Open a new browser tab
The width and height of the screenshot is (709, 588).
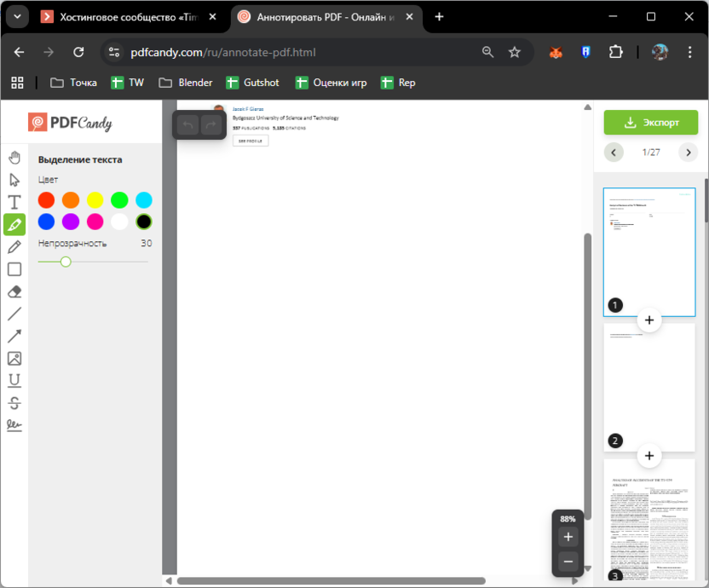tap(439, 17)
